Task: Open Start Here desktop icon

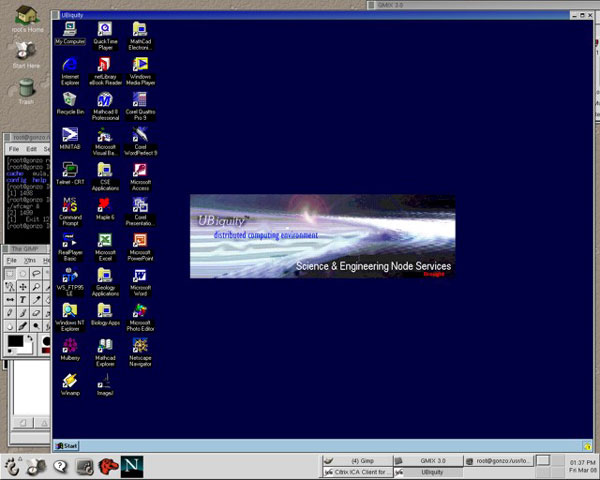Action: (26, 54)
